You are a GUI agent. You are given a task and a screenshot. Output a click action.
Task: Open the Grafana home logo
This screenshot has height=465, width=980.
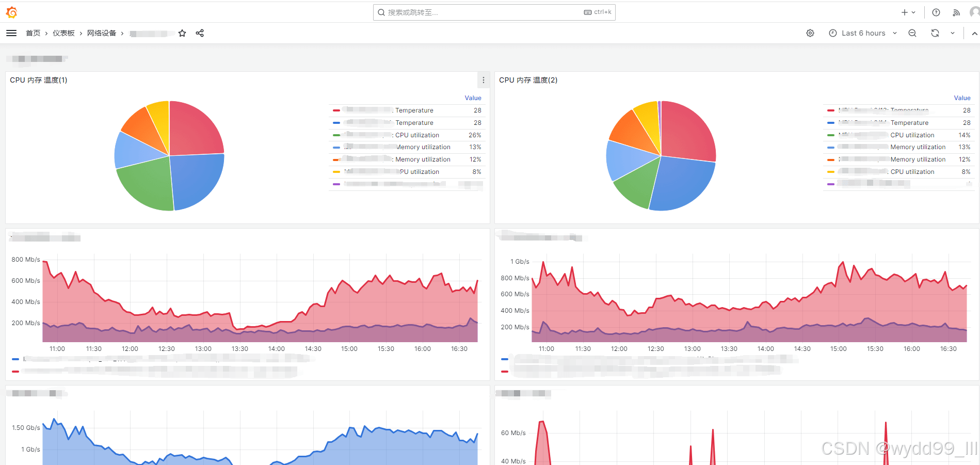tap(11, 12)
